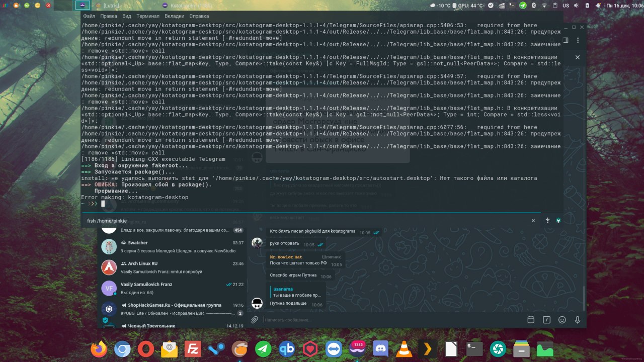Open the Справка menu
Screen dimensions: 644x362
(199, 16)
